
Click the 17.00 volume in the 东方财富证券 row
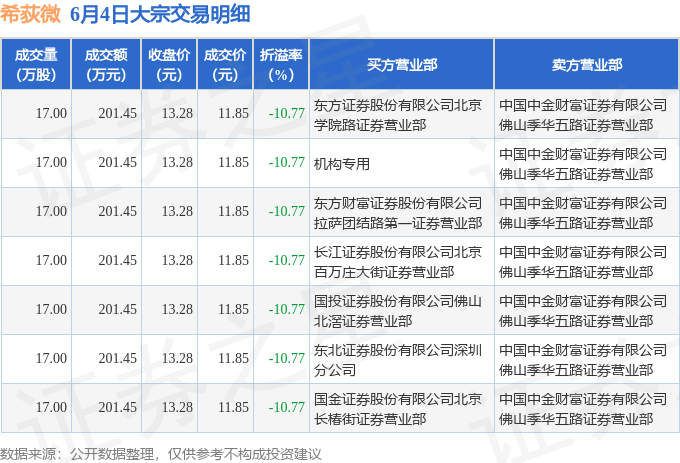pyautogui.click(x=51, y=212)
